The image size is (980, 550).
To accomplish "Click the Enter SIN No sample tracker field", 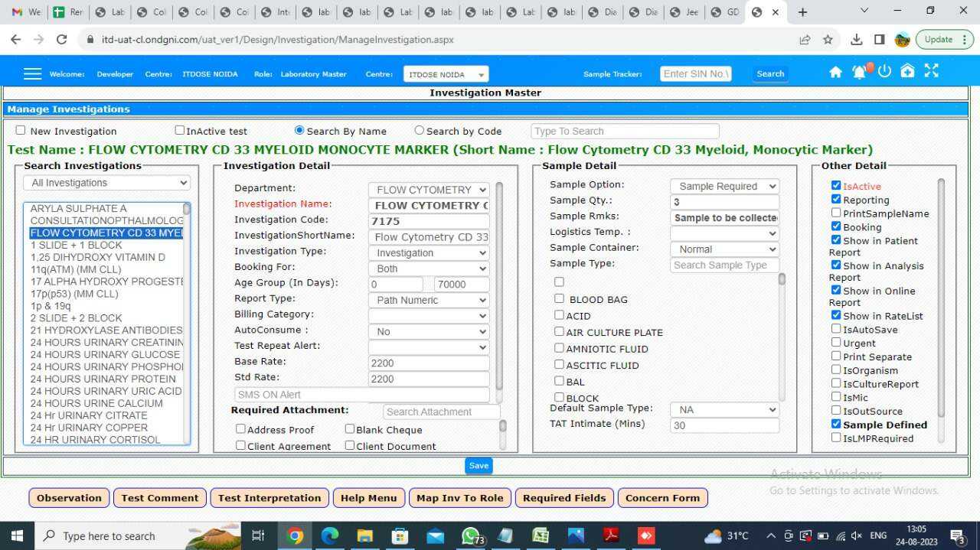I will [695, 73].
